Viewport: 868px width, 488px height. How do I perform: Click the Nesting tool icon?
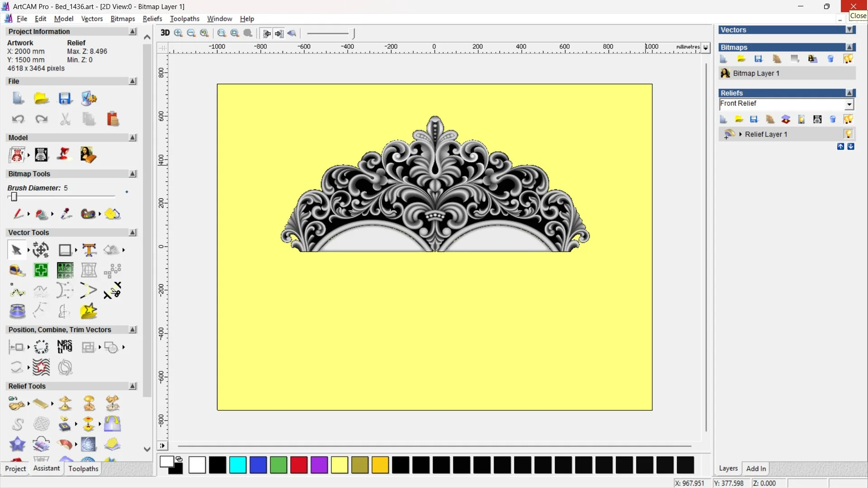(x=65, y=347)
